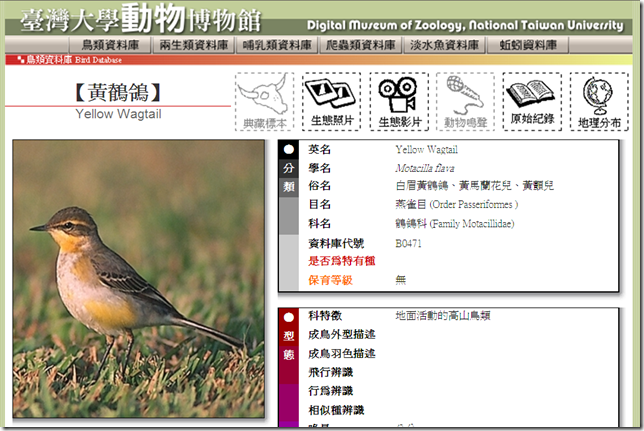Screen dimensions: 644x431
Task: Click the red 是否為特有種 label
Action: (342, 261)
